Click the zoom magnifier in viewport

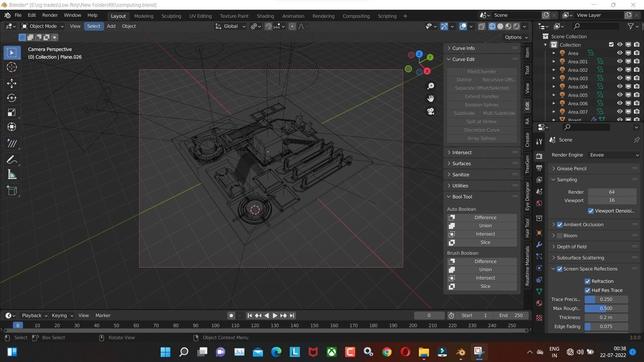point(431,86)
